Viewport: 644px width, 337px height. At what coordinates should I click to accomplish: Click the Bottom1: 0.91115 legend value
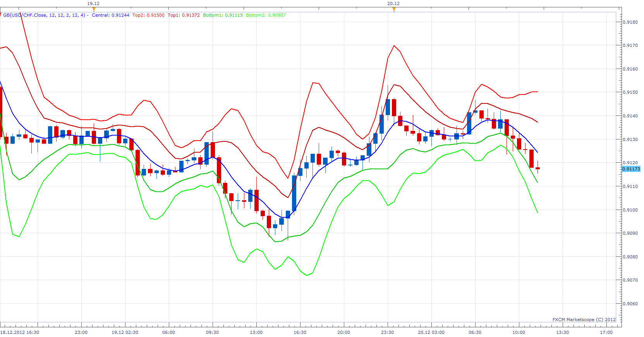223,15
